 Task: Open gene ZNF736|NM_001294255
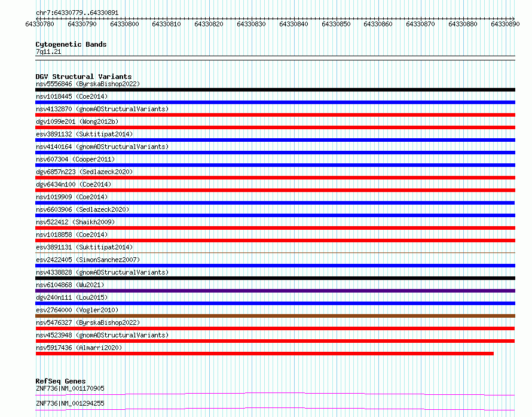(x=70, y=403)
